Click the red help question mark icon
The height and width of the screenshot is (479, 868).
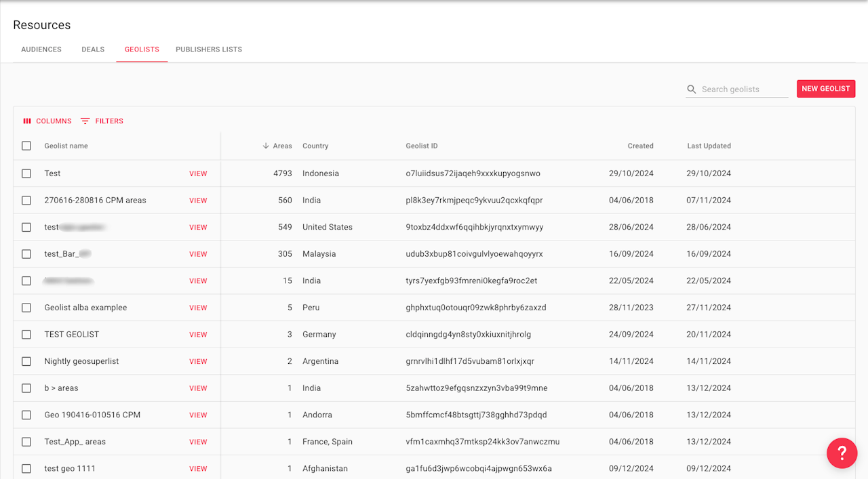(x=842, y=453)
